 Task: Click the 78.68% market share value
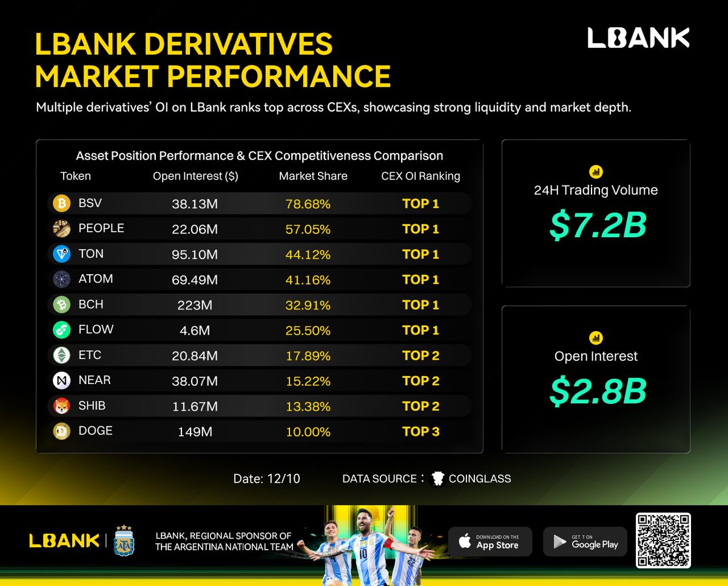click(308, 204)
